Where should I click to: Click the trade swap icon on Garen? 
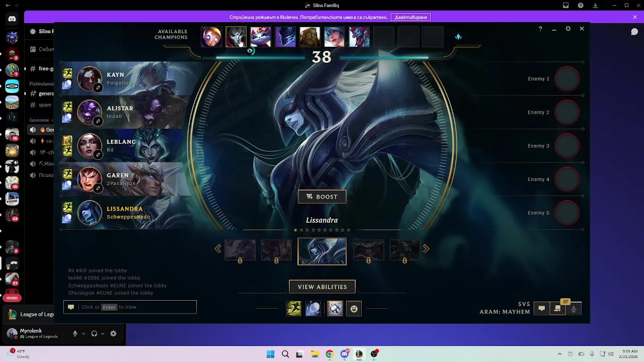pyautogui.click(x=98, y=188)
